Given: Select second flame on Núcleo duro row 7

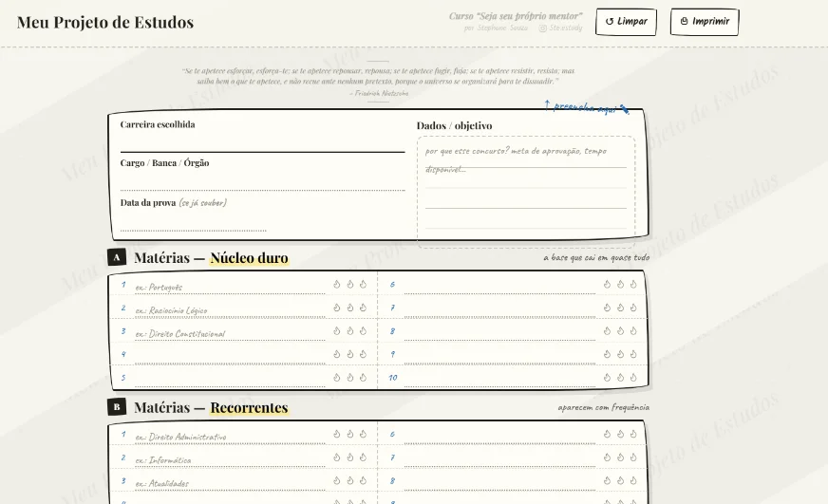Looking at the screenshot, I should click(x=620, y=308).
